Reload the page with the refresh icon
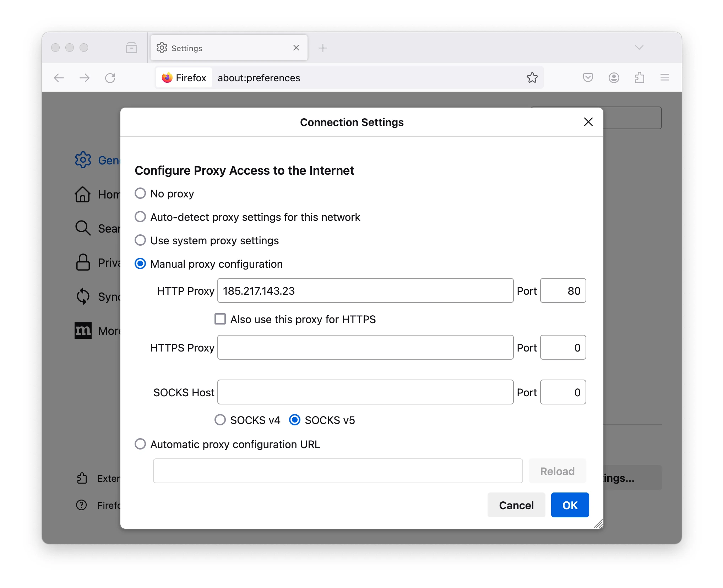 (x=110, y=78)
